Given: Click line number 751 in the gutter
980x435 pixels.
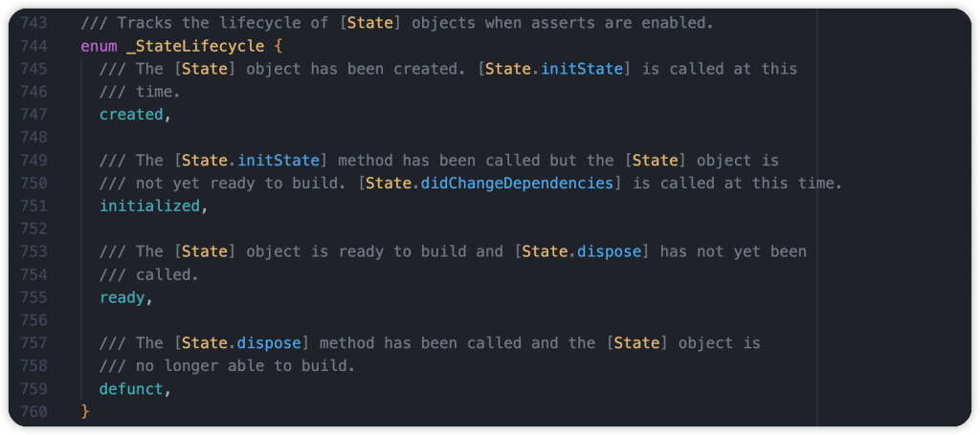Looking at the screenshot, I should [33, 206].
